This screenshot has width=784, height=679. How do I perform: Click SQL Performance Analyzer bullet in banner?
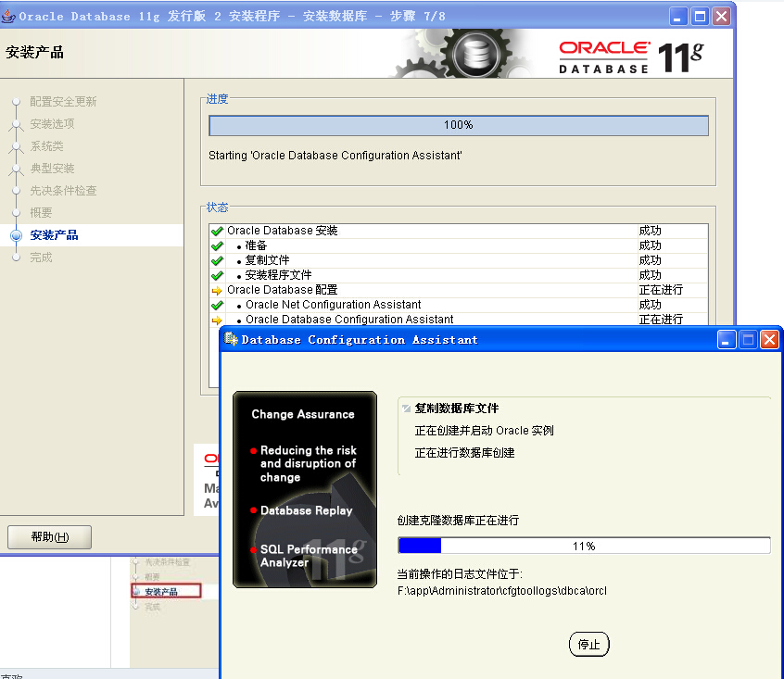click(x=308, y=556)
